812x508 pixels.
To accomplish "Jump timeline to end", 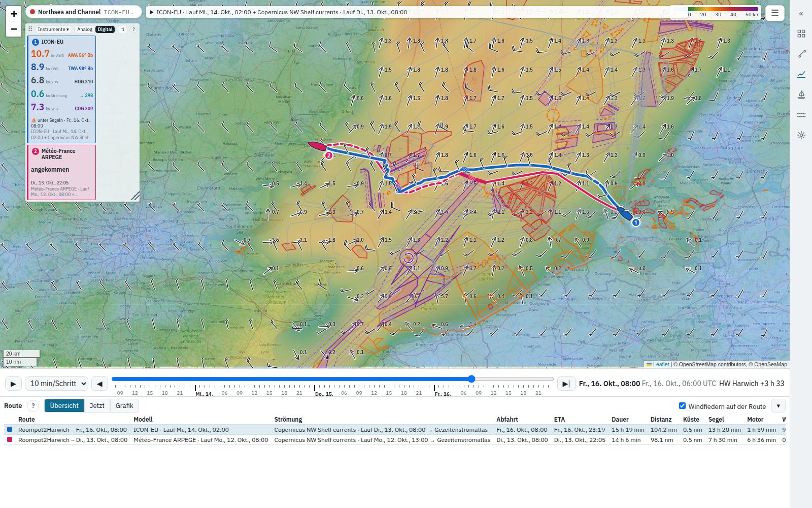I will click(566, 384).
